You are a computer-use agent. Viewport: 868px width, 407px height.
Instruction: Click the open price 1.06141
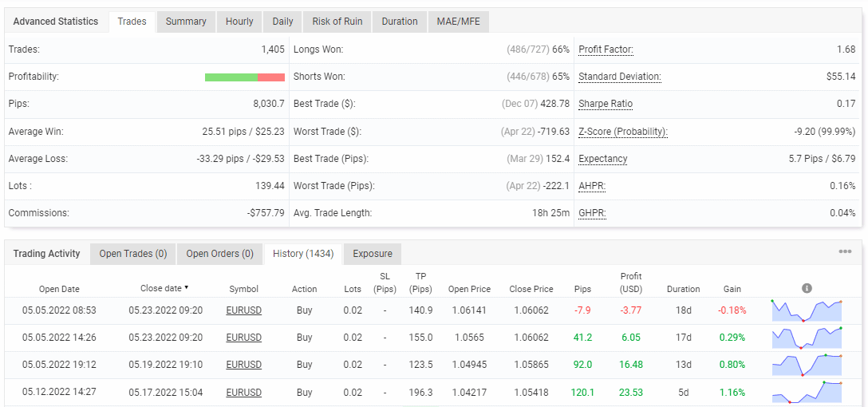[x=470, y=310]
